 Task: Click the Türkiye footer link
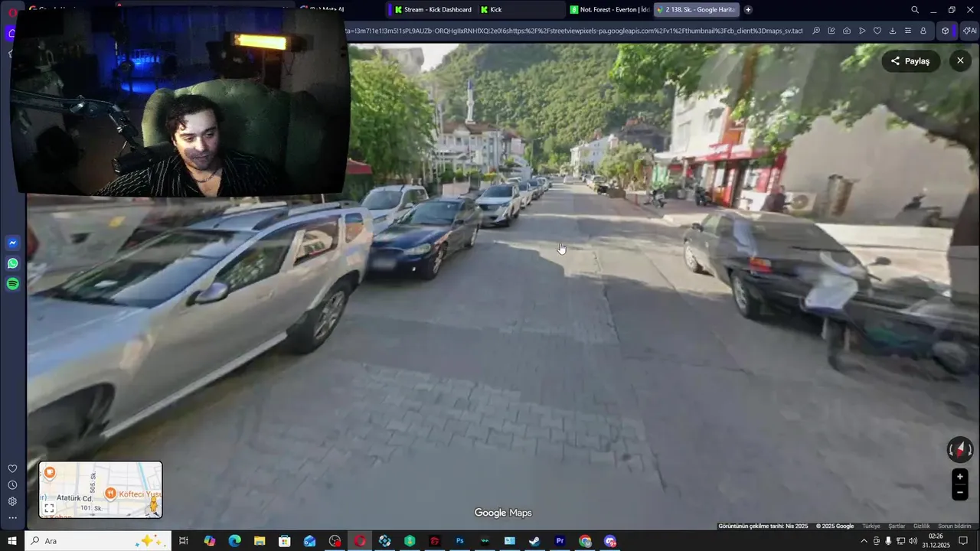tap(871, 526)
